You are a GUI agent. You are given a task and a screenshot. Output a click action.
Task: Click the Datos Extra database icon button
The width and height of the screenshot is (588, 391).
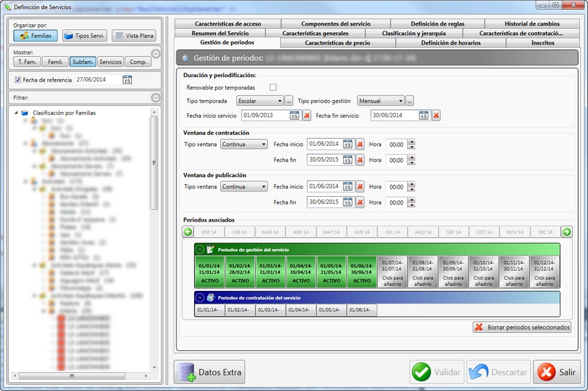[209, 372]
